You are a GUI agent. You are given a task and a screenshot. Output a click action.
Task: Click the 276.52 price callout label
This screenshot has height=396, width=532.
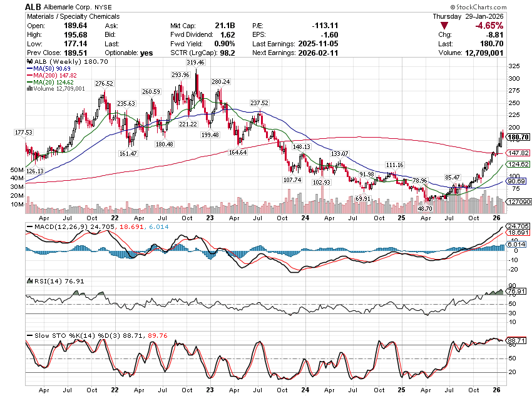[x=104, y=83]
